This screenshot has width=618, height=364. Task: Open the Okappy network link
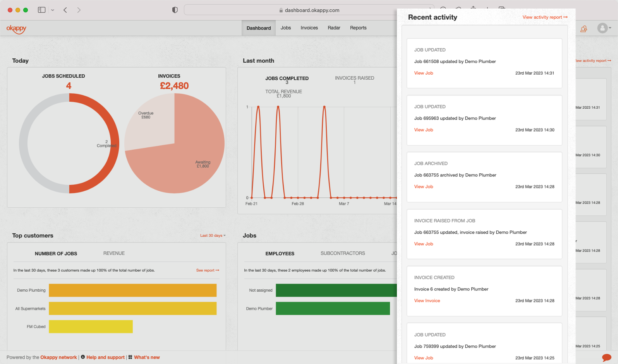tap(58, 357)
